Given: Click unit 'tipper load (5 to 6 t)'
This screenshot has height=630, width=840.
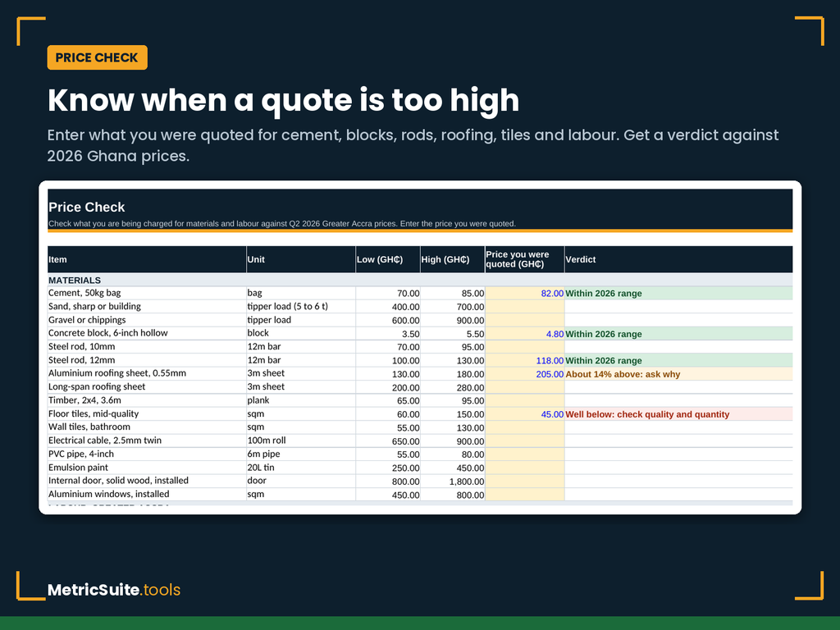Looking at the screenshot, I should pyautogui.click(x=301, y=307).
